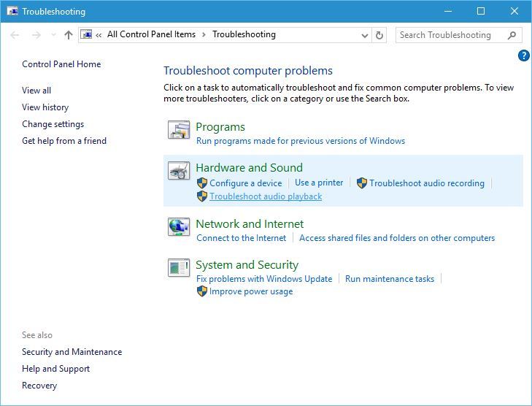Screen dimensions: 532x406
Task: Click the shield icon beside Troubleshoot audio recording
Action: point(362,183)
